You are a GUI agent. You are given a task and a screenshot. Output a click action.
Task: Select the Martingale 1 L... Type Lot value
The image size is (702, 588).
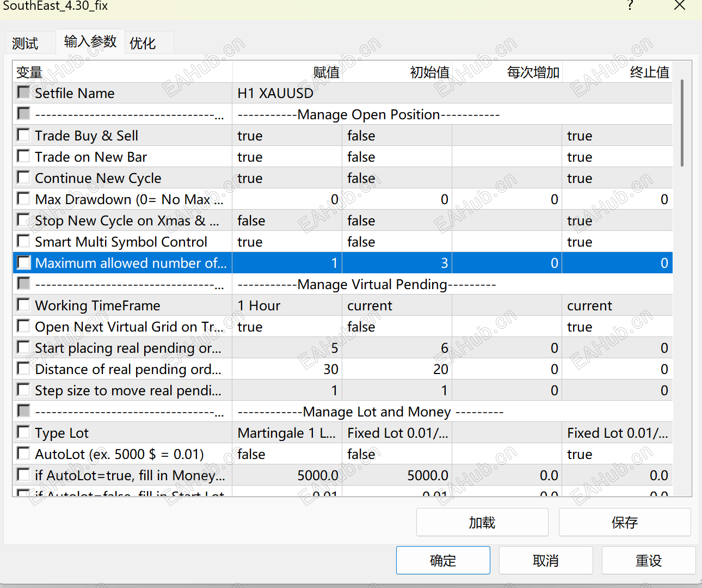[287, 433]
